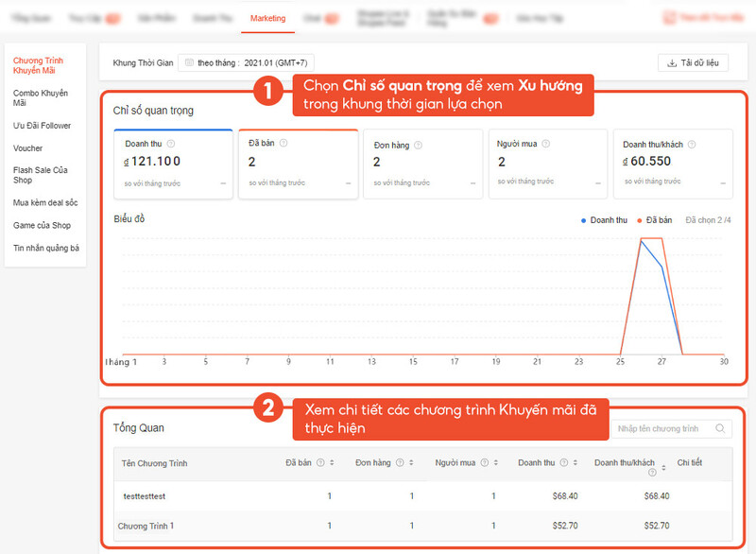Click the help icon beside Đã bán card
The image size is (756, 554).
pos(284,144)
